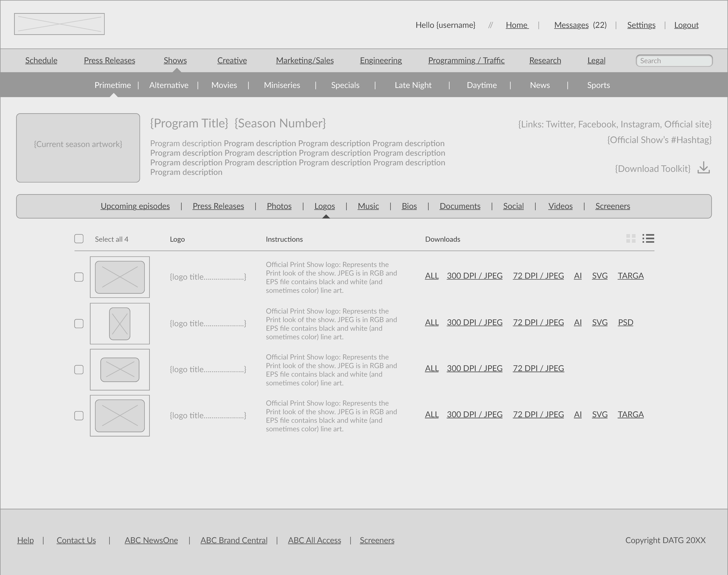This screenshot has width=728, height=575.
Task: Tick the Select all 4 checkbox
Action: 79,239
